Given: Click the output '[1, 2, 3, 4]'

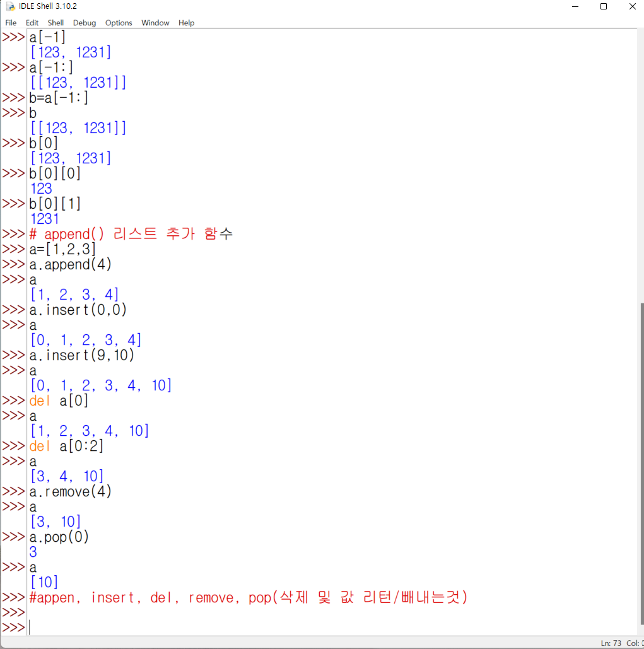Looking at the screenshot, I should tap(74, 295).
